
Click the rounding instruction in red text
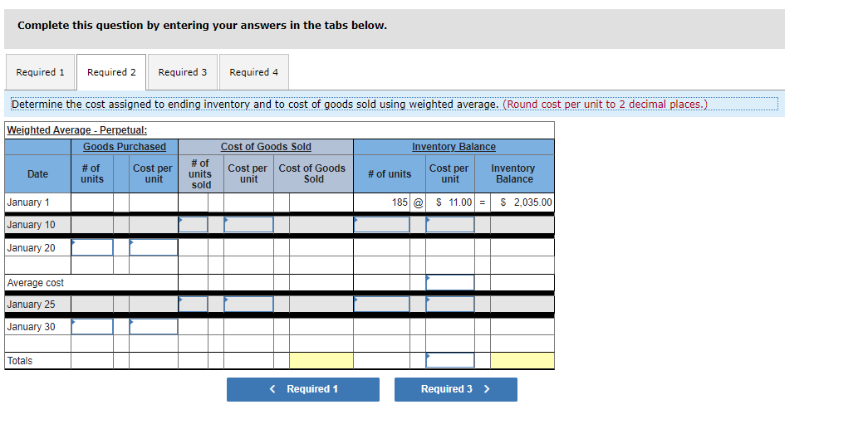605,104
